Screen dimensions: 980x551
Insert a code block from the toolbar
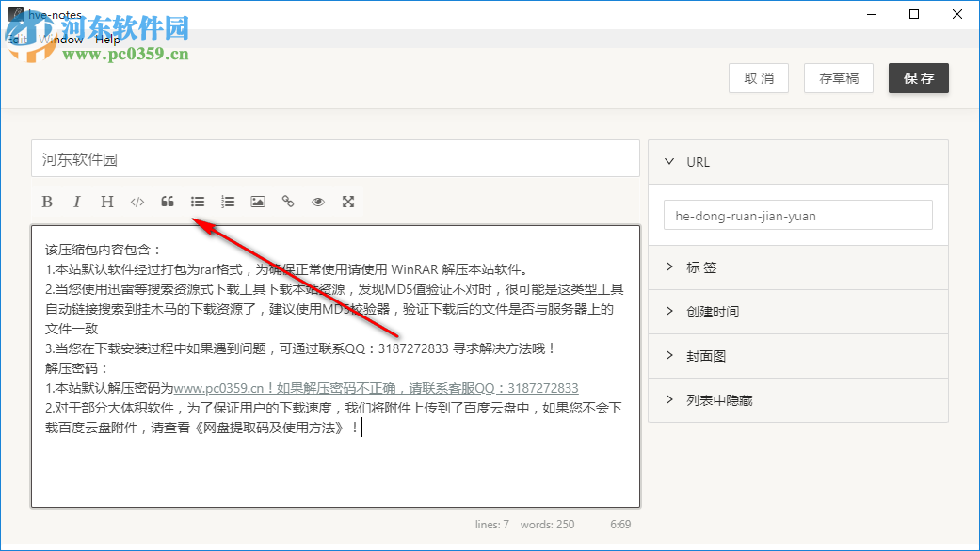137,202
